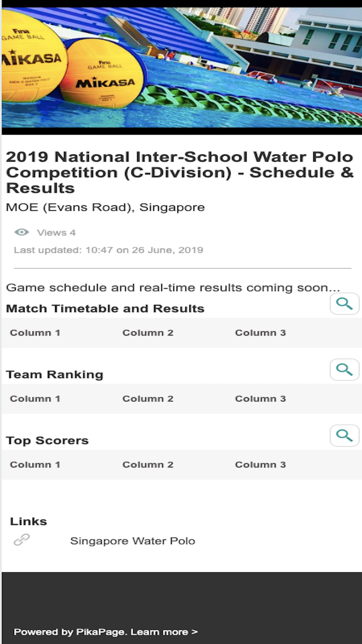The width and height of the screenshot is (362, 644).
Task: Select Column 1 header in Team Ranking
Action: [35, 398]
